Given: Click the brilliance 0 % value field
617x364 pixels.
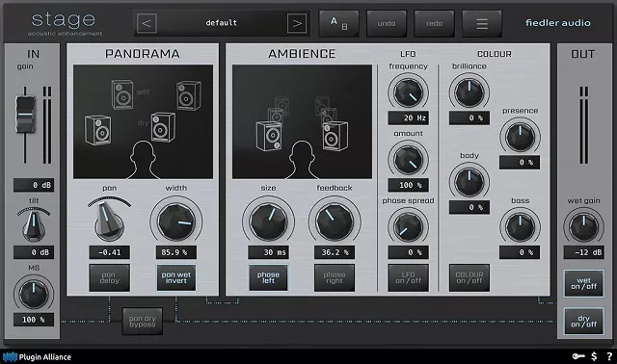Looking at the screenshot, I should pyautogui.click(x=469, y=117).
